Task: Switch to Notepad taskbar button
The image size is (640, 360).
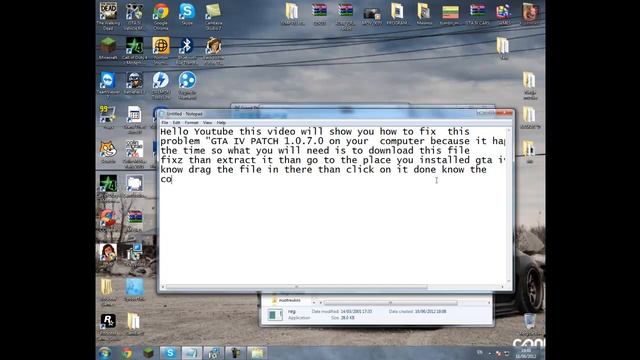Action: [191, 353]
